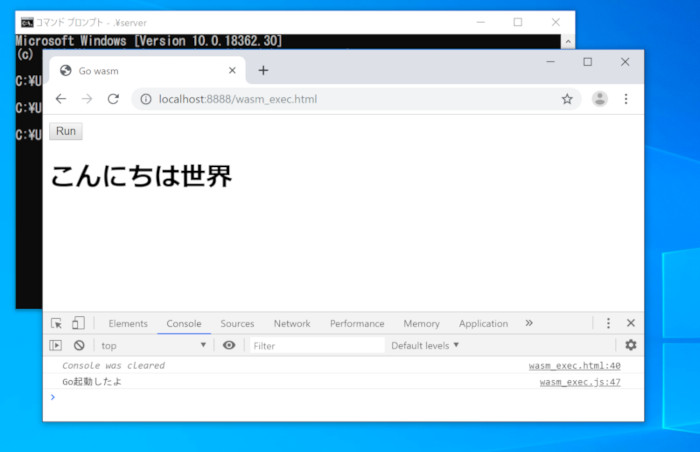The image size is (700, 452).
Task: Click the Run button
Action: (x=66, y=131)
